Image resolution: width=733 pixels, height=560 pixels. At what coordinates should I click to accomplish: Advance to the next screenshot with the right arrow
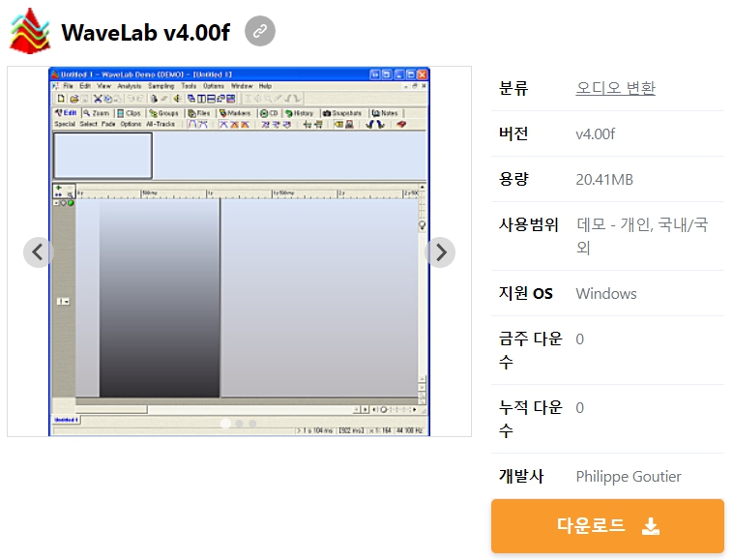(x=440, y=252)
